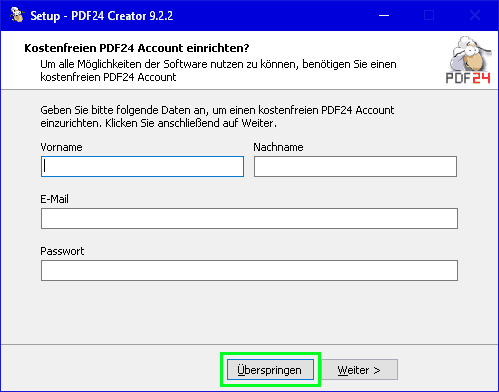Viewport: 499px width, 392px height.
Task: Minimize the PDF24 Creator setup window
Action: 384,15
